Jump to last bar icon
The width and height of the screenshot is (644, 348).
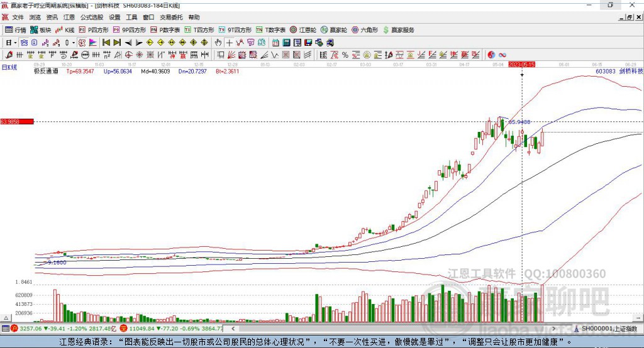point(117,43)
